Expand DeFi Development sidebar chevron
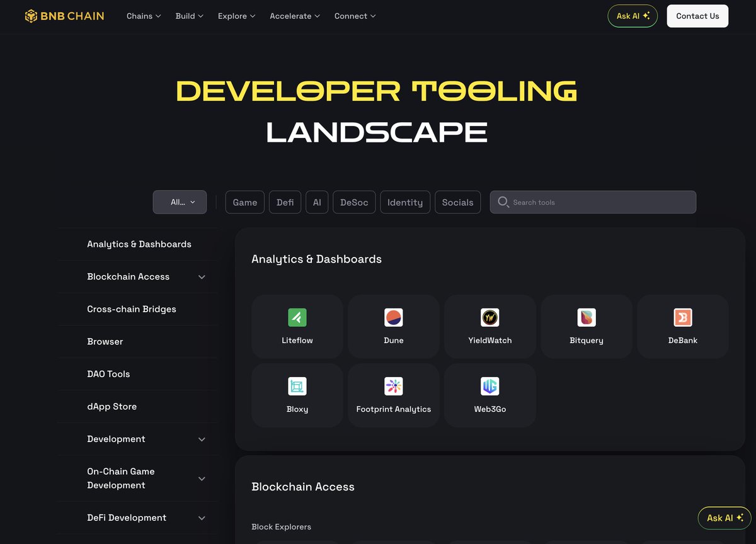 coord(202,518)
